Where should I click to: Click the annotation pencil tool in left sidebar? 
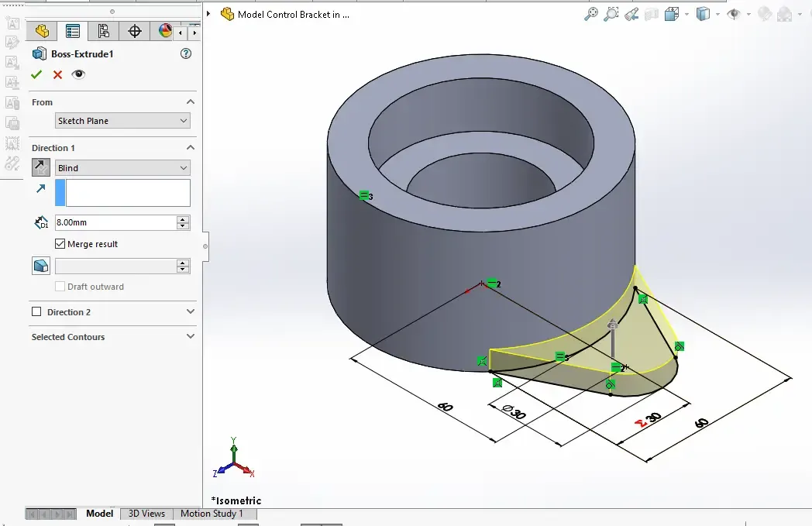point(12,42)
